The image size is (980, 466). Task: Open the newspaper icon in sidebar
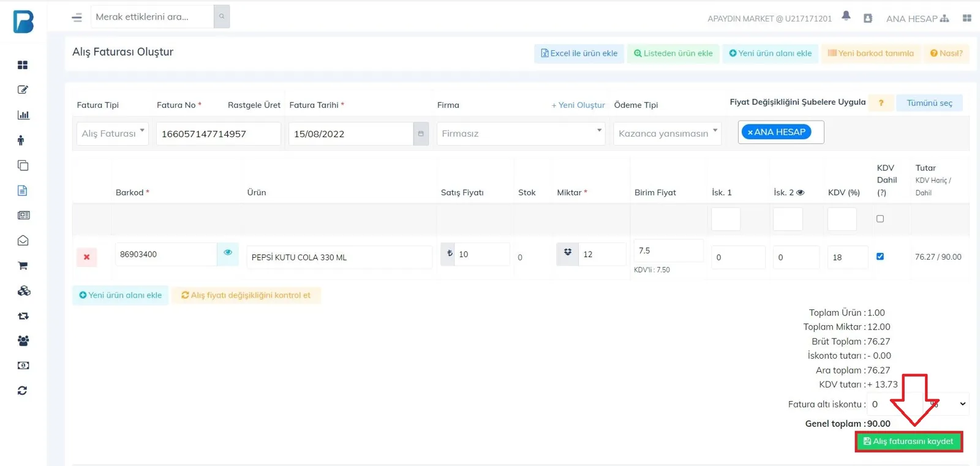point(23,216)
